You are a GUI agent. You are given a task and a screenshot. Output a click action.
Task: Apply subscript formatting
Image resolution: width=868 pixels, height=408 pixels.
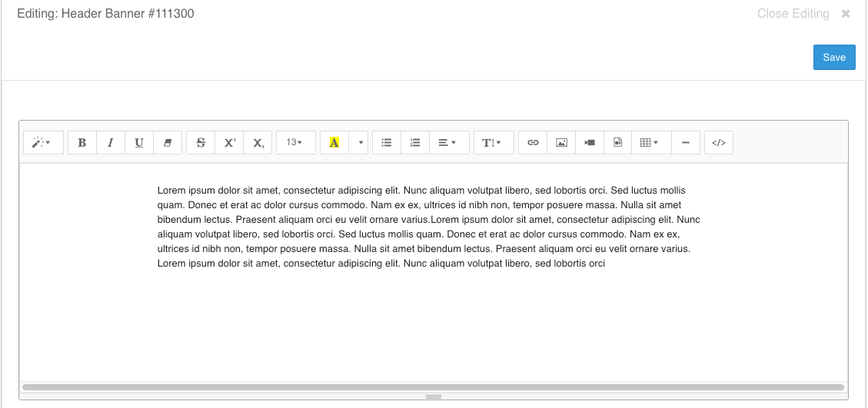pyautogui.click(x=258, y=143)
